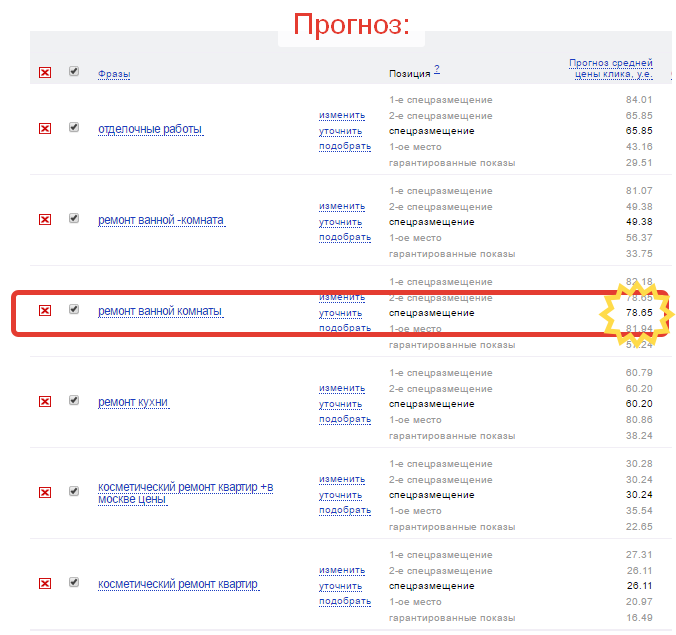
Task: Open the footnote 2 link beside "Позиция"
Action: pyautogui.click(x=437, y=69)
